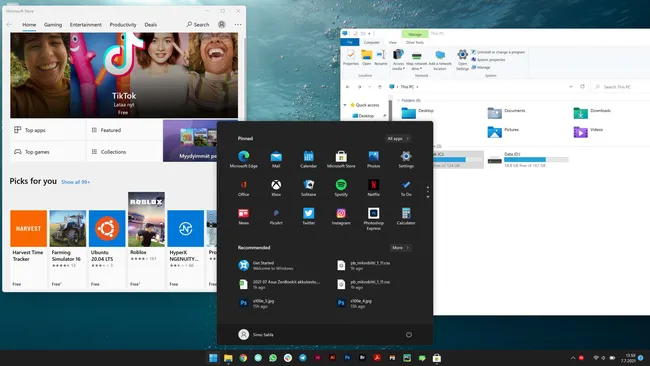The image size is (650, 366).
Task: Open the Ubuntu 20.04 LTS tile
Action: [x=107, y=249]
